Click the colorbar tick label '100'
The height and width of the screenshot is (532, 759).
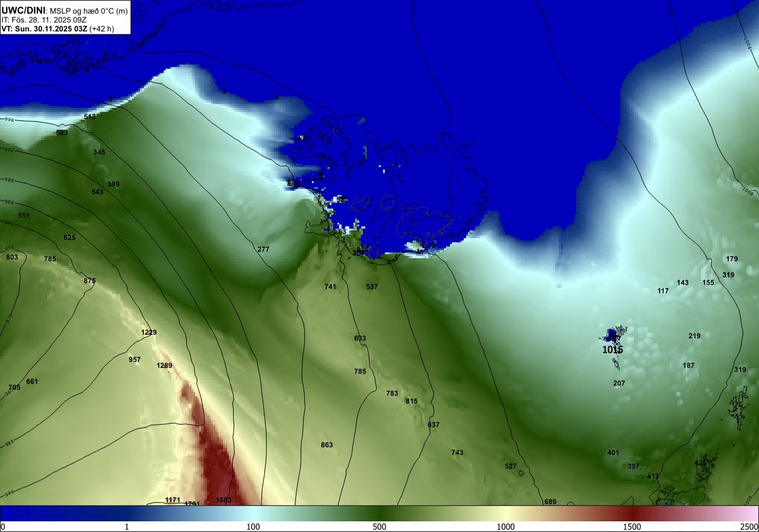coord(253,527)
